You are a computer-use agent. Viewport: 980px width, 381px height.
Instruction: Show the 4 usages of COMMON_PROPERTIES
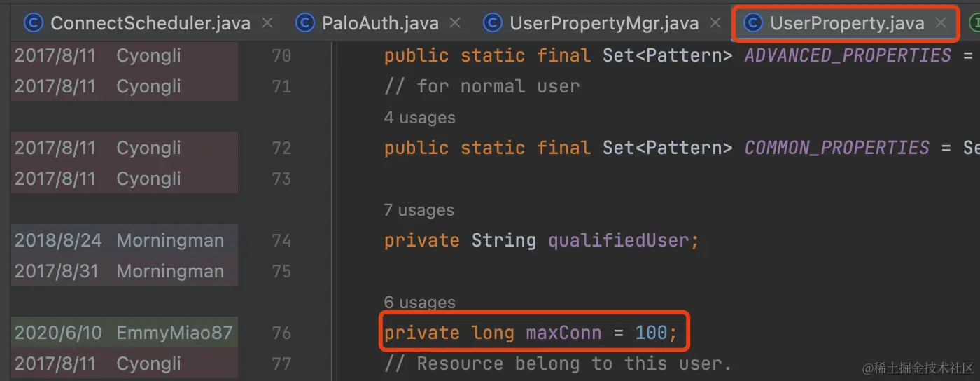click(x=419, y=118)
